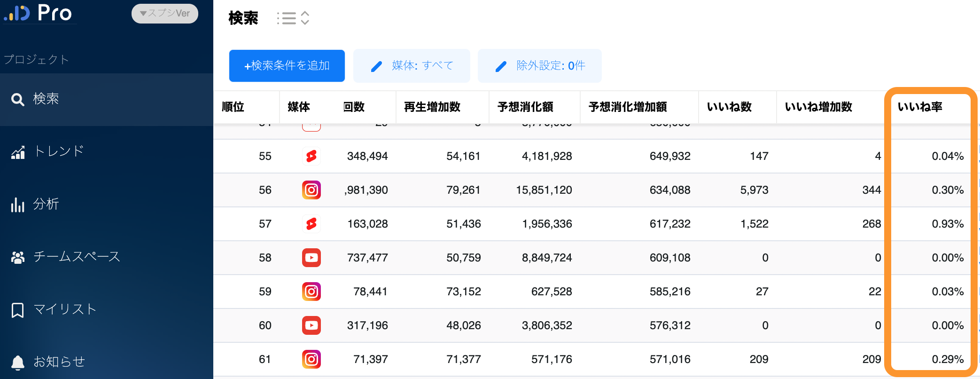980x379 pixels.
Task: Select 分析 from the sidebar
Action: click(x=46, y=205)
